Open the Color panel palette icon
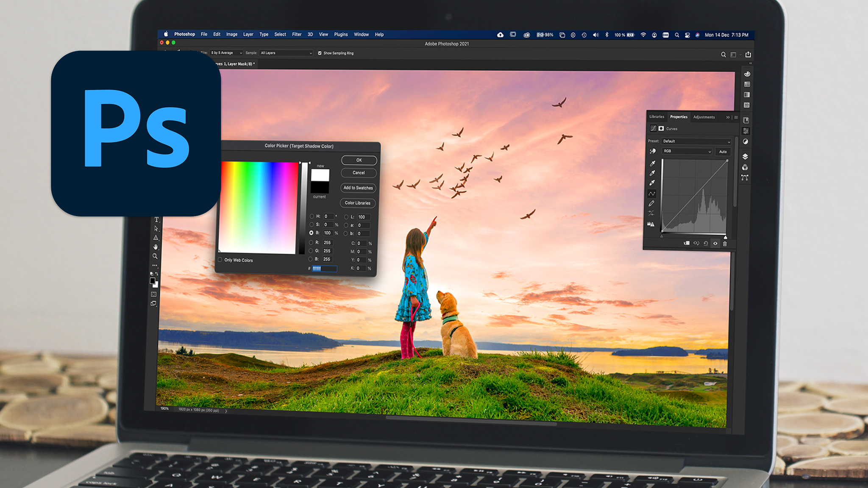 click(x=747, y=74)
